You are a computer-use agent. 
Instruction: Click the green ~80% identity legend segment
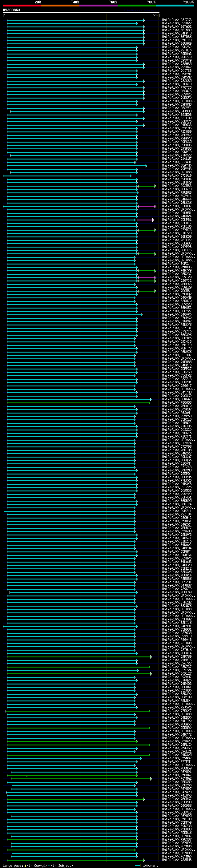[x=137, y=6]
